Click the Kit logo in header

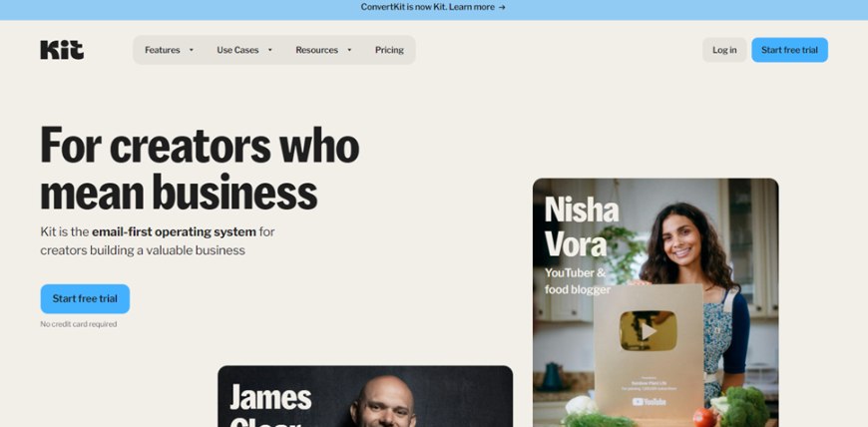tap(62, 50)
